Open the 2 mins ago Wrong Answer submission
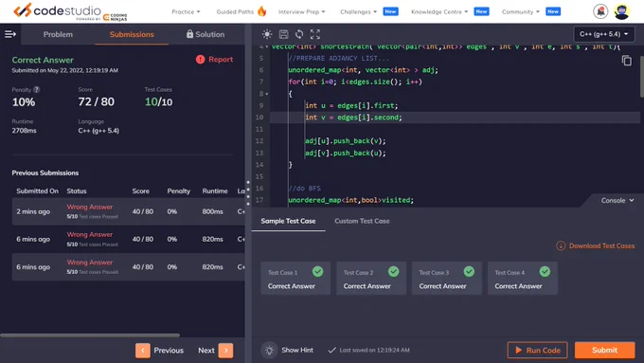644x363 pixels. point(128,211)
